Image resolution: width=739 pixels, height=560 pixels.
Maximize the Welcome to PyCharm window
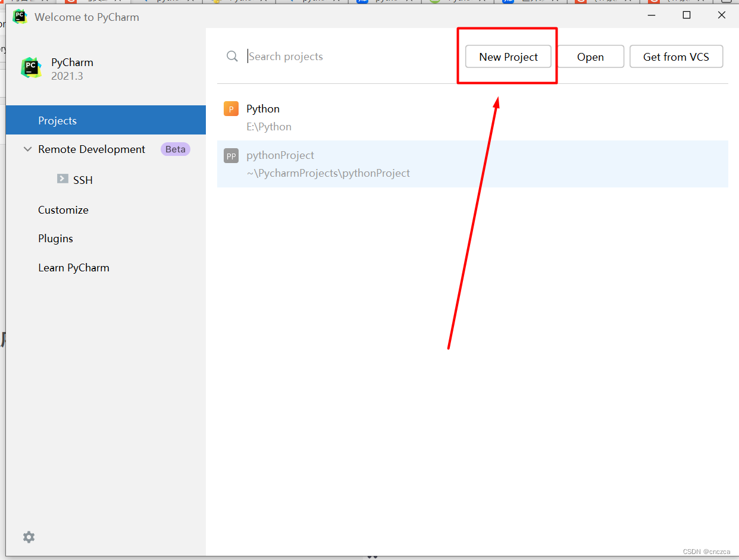coord(687,15)
